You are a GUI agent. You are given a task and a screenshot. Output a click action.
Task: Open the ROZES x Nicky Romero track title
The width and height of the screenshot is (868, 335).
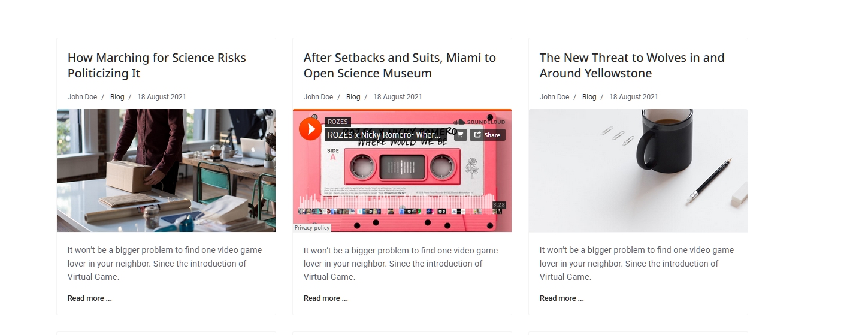385,135
